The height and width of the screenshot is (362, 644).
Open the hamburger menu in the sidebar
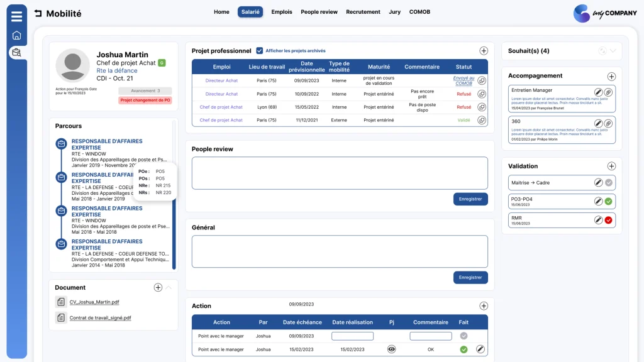click(x=16, y=16)
